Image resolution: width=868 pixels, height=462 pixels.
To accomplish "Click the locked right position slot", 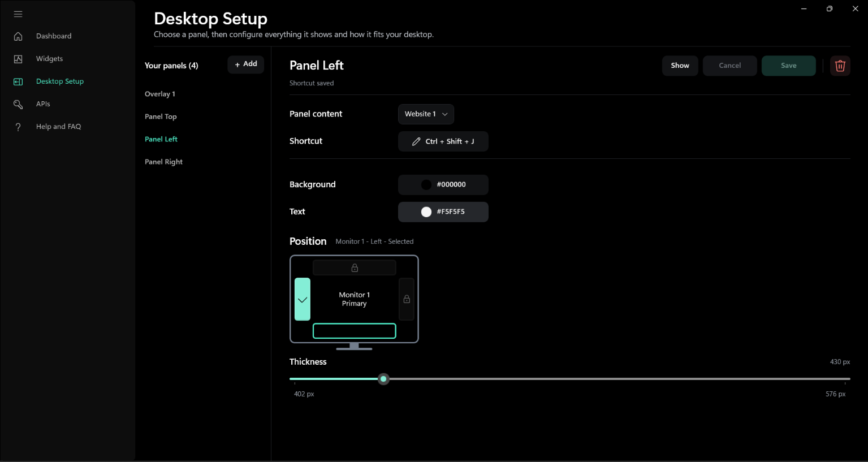I will point(407,299).
